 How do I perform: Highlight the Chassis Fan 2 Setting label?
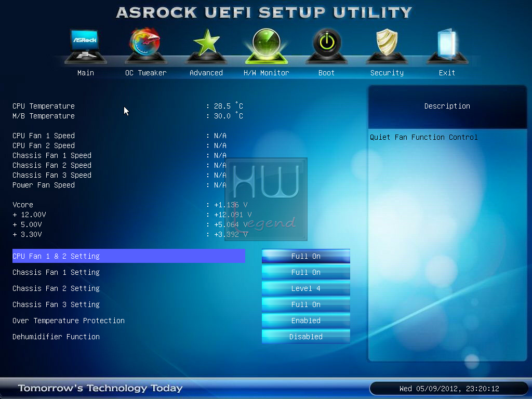[56, 288]
